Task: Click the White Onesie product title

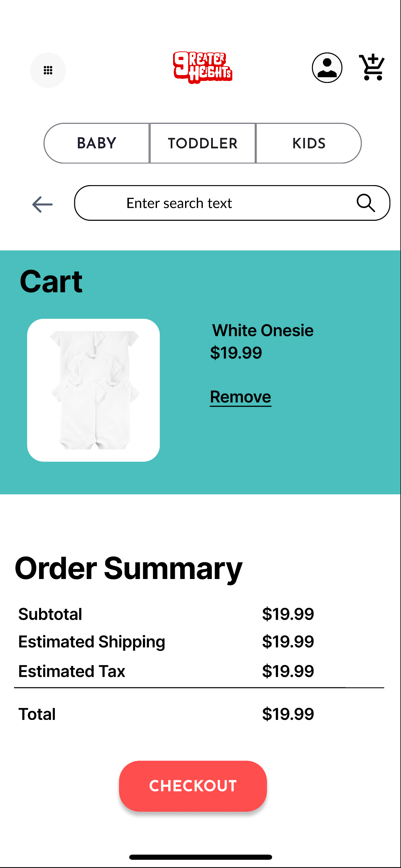Action: (x=263, y=330)
